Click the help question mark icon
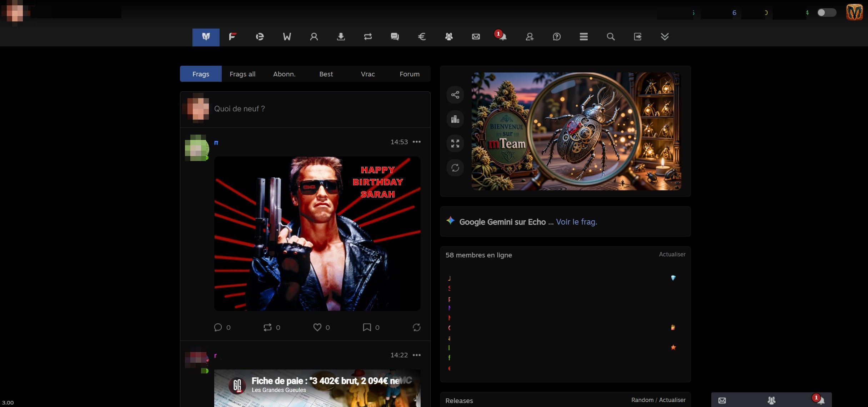Image resolution: width=868 pixels, height=407 pixels. (x=556, y=36)
